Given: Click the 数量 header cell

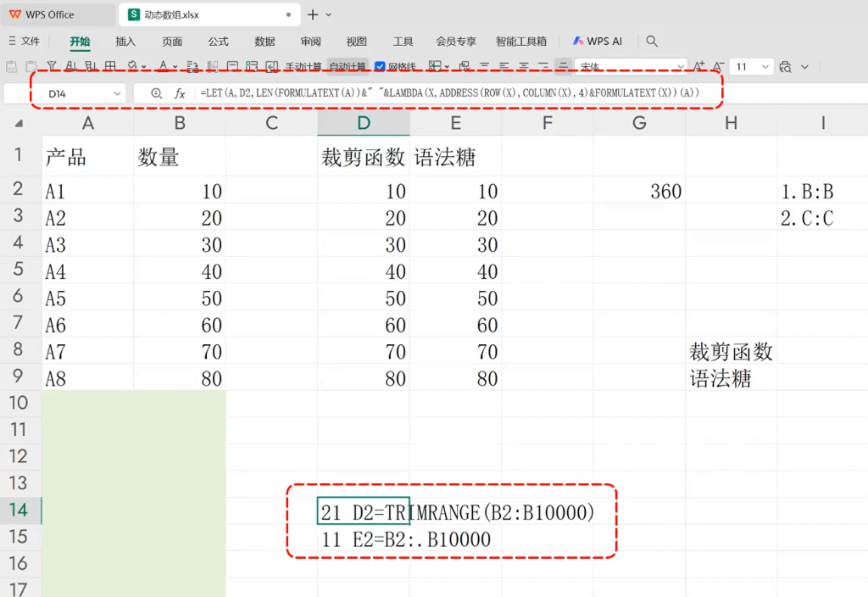Looking at the screenshot, I should pyautogui.click(x=180, y=157).
